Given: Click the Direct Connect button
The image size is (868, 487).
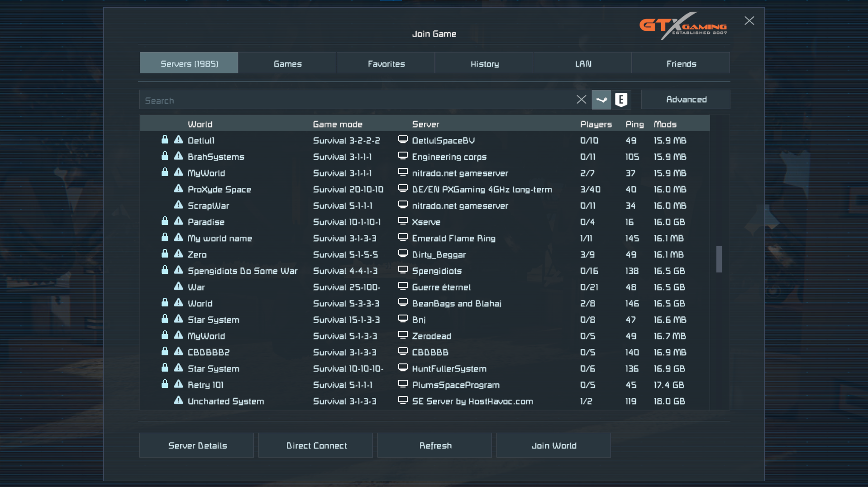Looking at the screenshot, I should [x=316, y=445].
